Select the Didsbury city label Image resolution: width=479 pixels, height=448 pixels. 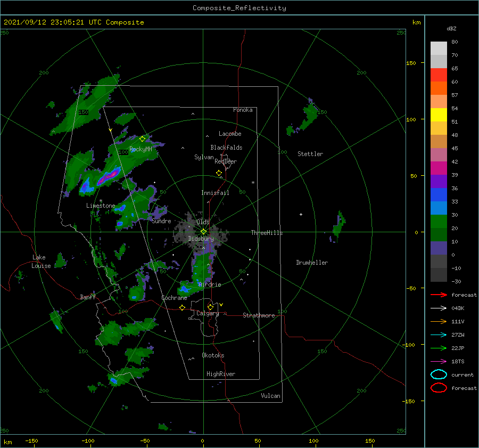[x=201, y=239]
